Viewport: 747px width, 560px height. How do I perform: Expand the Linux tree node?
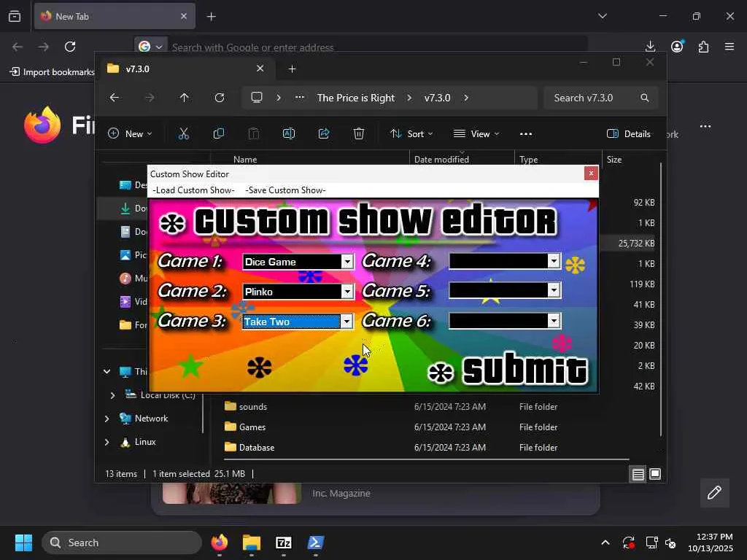pyautogui.click(x=107, y=442)
